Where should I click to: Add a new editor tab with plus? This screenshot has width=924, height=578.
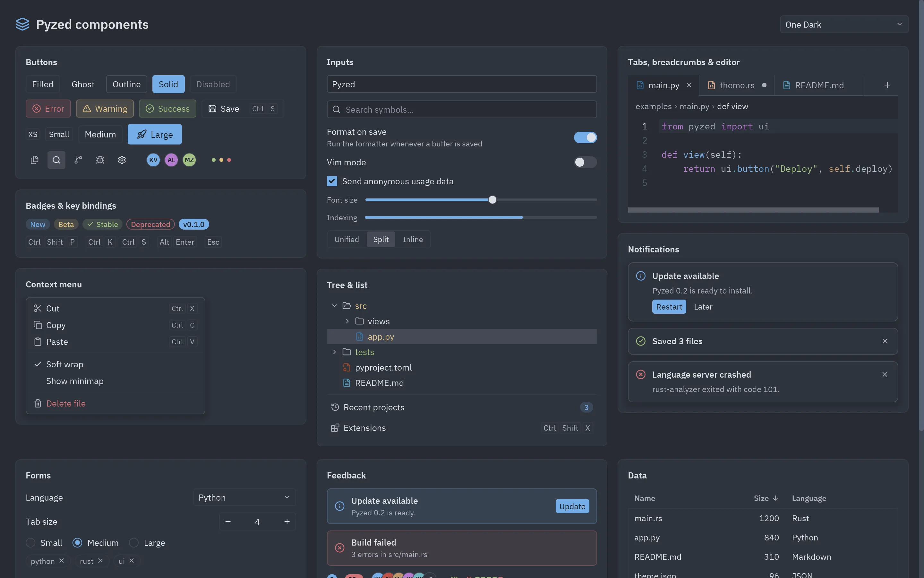(x=887, y=85)
